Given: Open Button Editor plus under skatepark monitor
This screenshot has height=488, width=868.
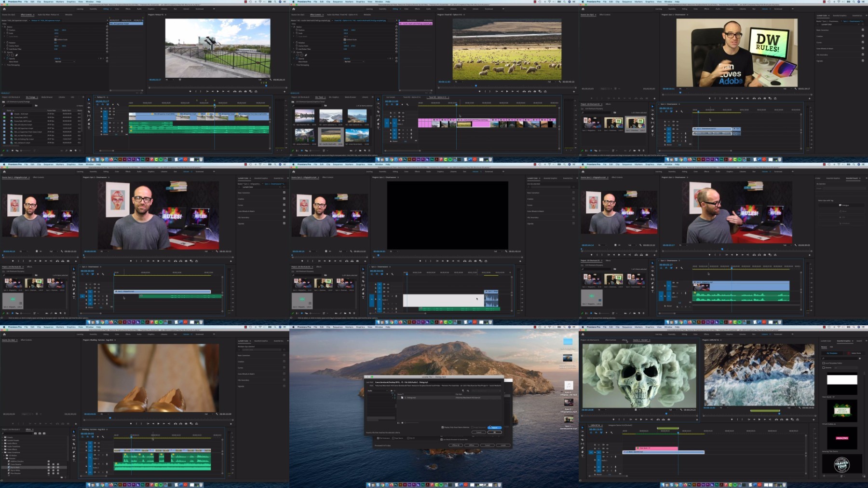Looking at the screenshot, I should click(285, 92).
